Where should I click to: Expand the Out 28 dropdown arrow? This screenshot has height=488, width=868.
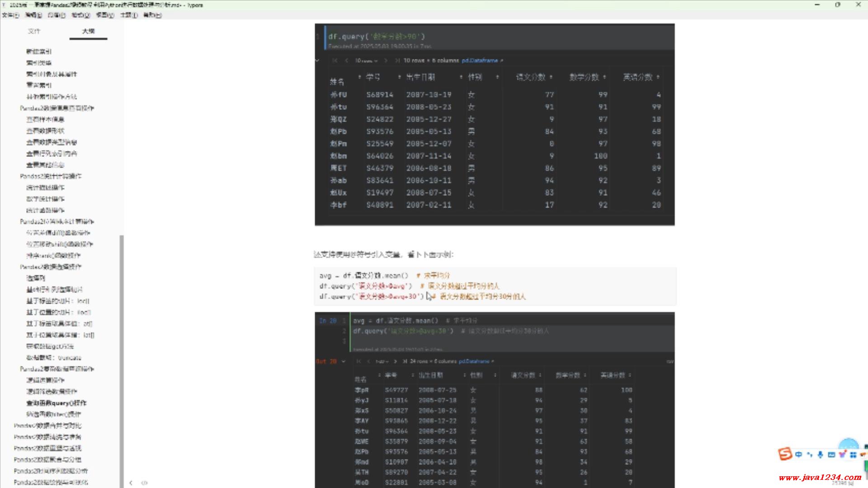(344, 361)
